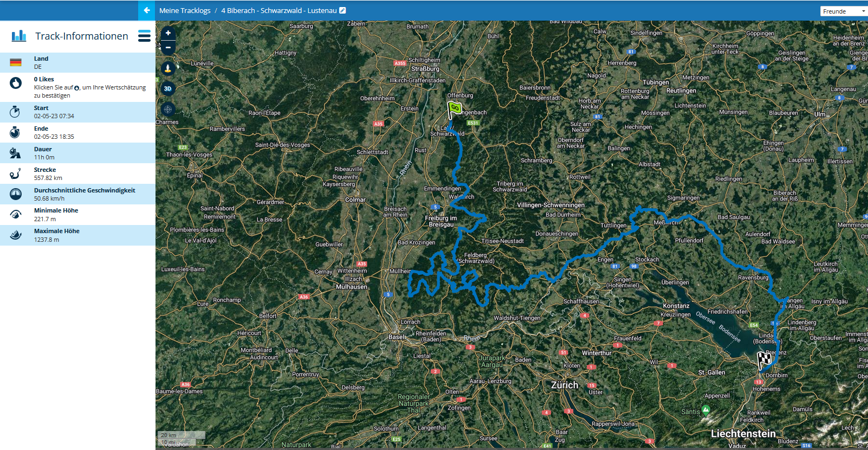Click the Dauer duration row
868x450 pixels.
tap(77, 153)
